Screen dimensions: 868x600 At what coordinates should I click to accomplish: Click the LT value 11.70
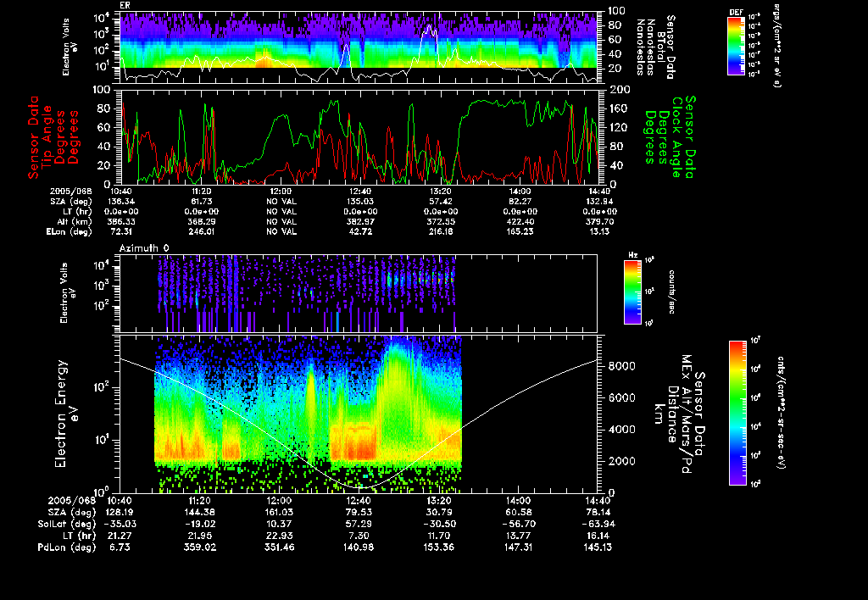tap(439, 536)
